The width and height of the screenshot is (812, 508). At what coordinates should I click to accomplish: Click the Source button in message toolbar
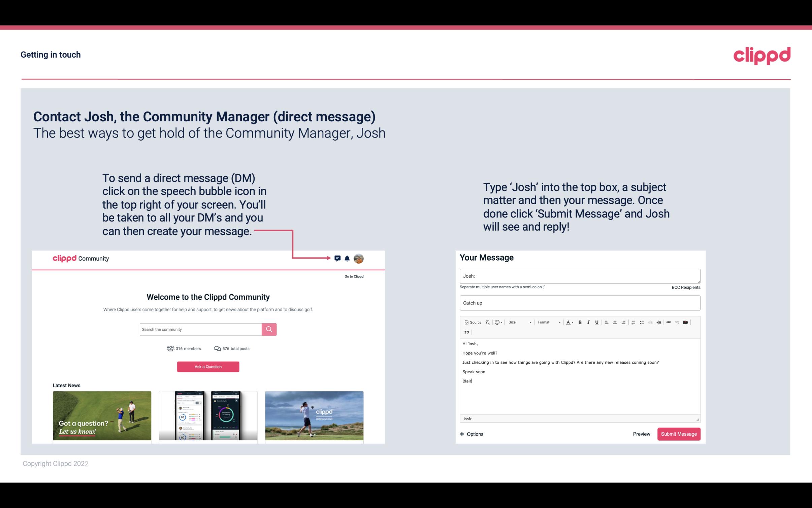tap(472, 322)
